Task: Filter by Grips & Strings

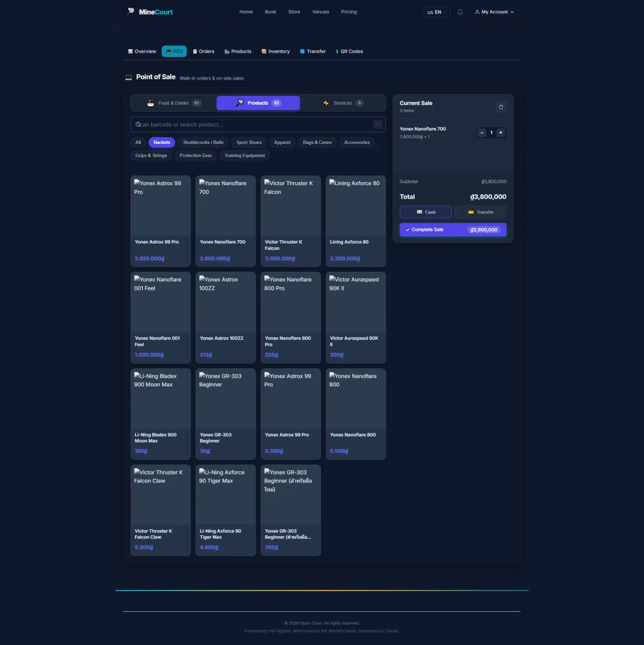Action: click(x=151, y=155)
